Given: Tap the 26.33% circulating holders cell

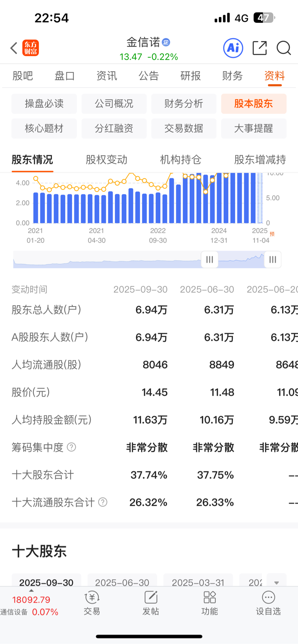Looking at the screenshot, I should point(215,502).
